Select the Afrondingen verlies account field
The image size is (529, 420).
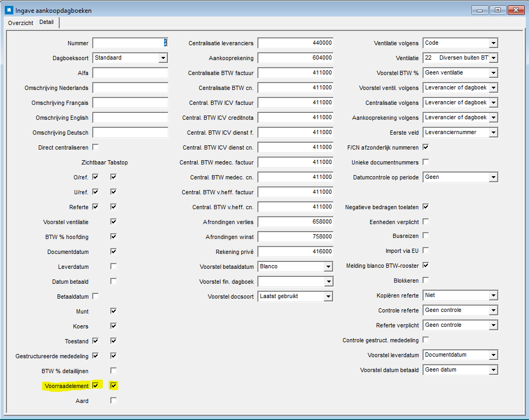(295, 222)
